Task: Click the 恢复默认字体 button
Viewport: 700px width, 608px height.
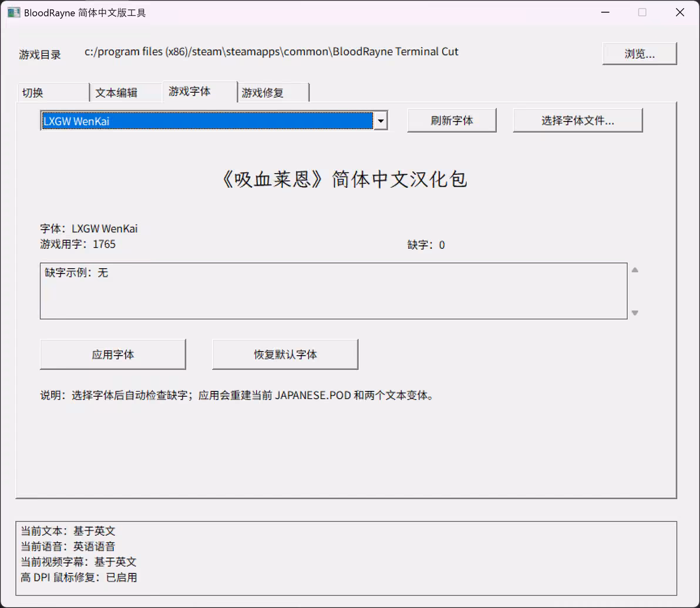Action: [x=285, y=354]
